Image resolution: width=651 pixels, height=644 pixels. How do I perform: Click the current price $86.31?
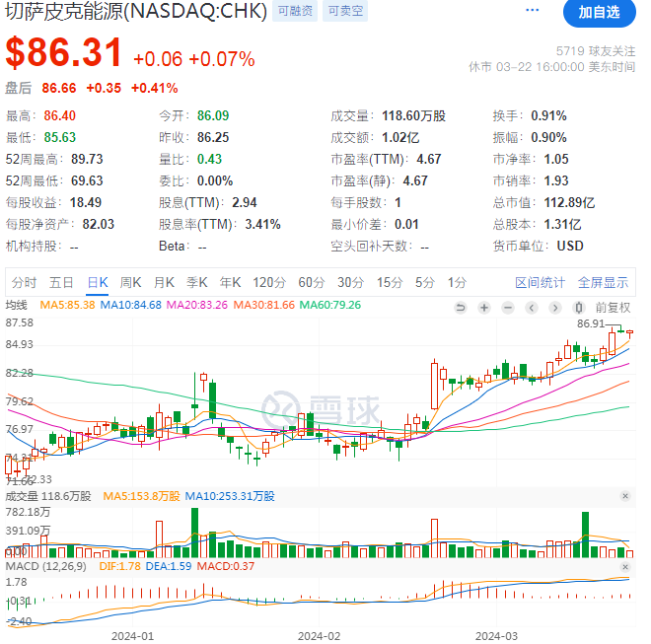pyautogui.click(x=63, y=52)
